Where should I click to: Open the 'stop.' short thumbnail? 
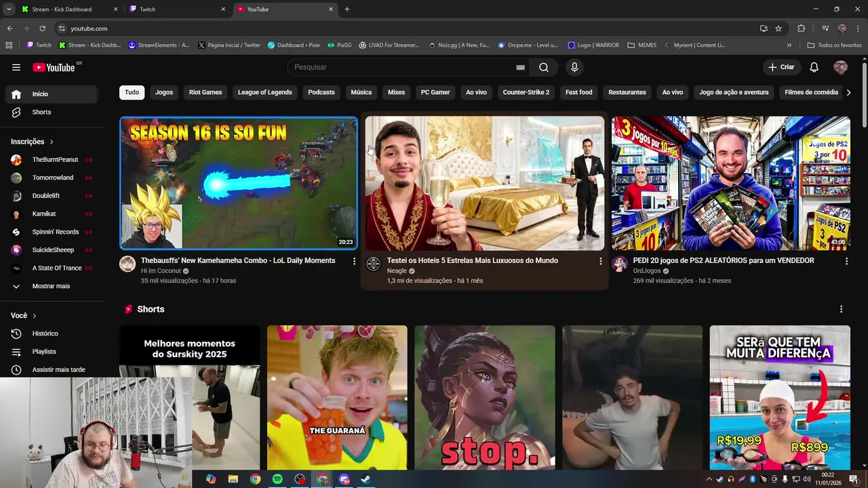[485, 398]
